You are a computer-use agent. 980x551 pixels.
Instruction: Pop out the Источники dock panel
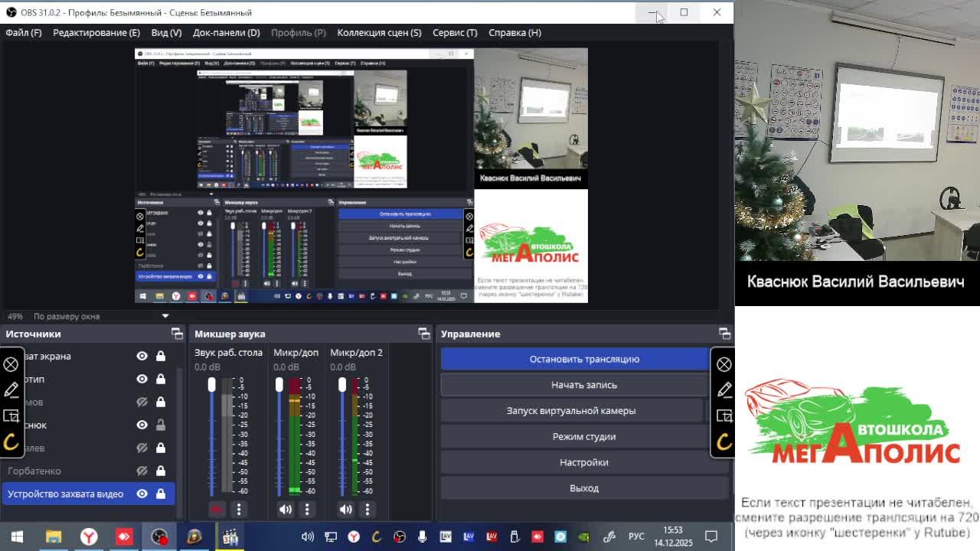tap(177, 334)
